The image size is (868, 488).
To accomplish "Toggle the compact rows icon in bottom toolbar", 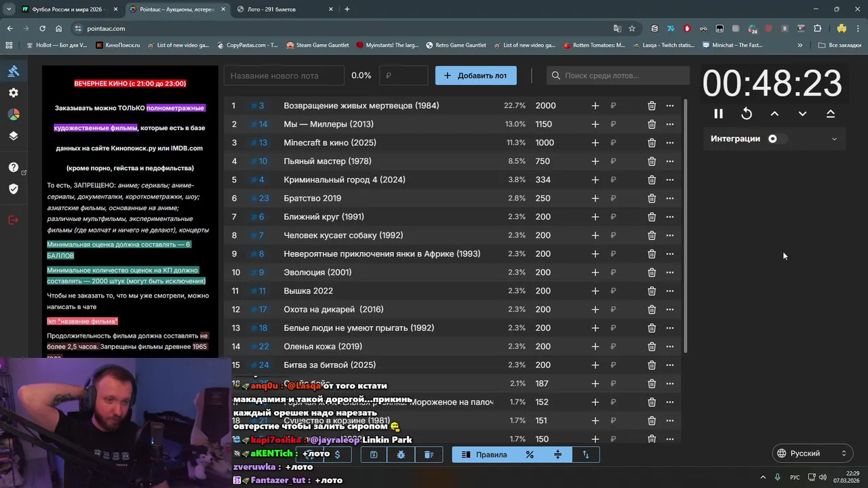I will pyautogui.click(x=558, y=455).
